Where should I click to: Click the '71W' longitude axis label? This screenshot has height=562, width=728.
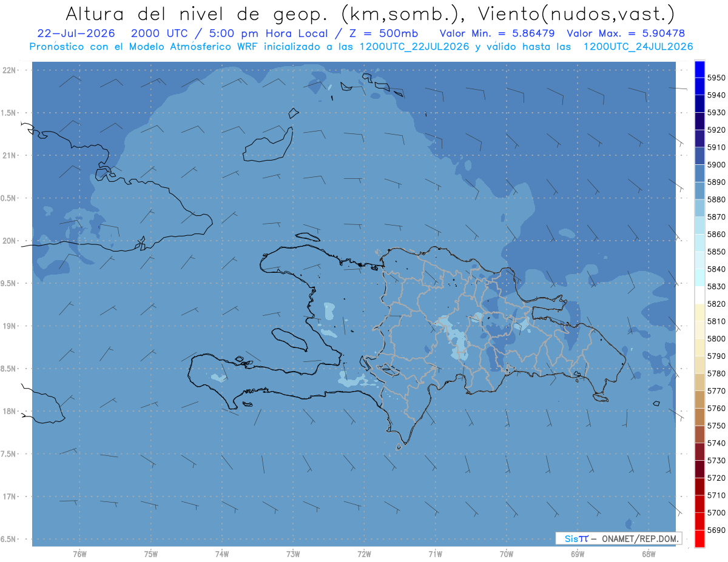tap(435, 554)
